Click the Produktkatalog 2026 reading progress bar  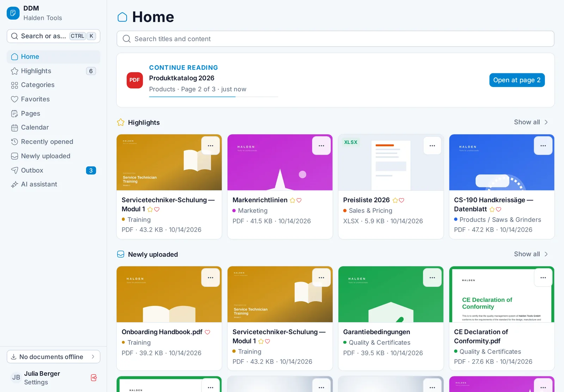coord(214,97)
